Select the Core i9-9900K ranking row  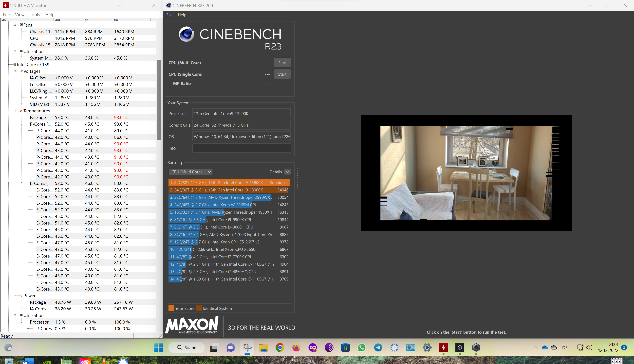(229, 220)
